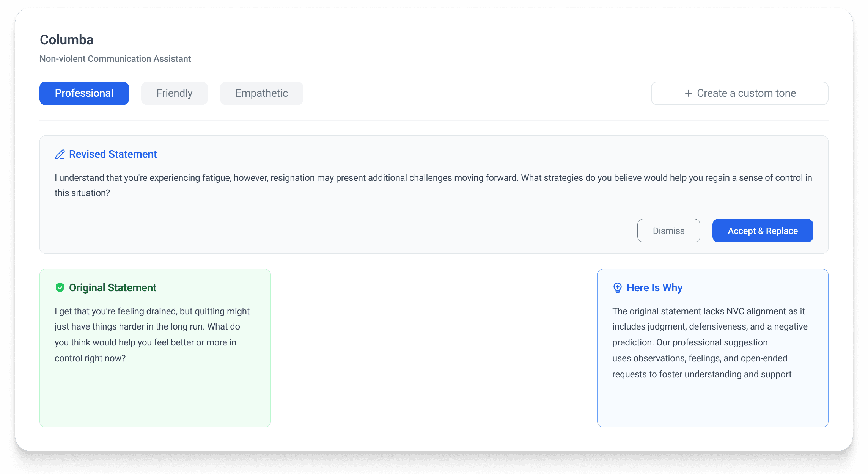Click the Non-violent Communication Assistant subtitle
The image size is (868, 474).
[x=115, y=59]
